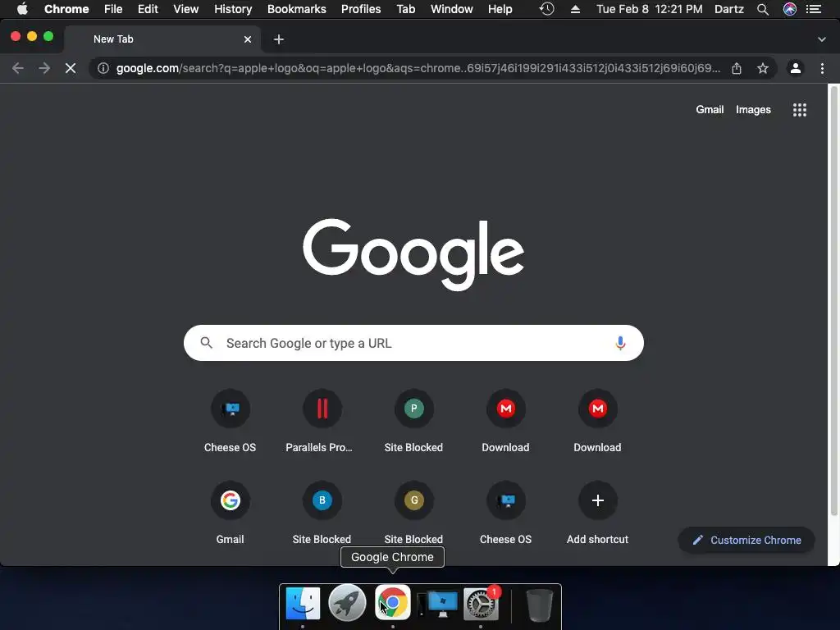Image resolution: width=840 pixels, height=630 pixels.
Task: Open the monitor app in the Dock
Action: 438,604
